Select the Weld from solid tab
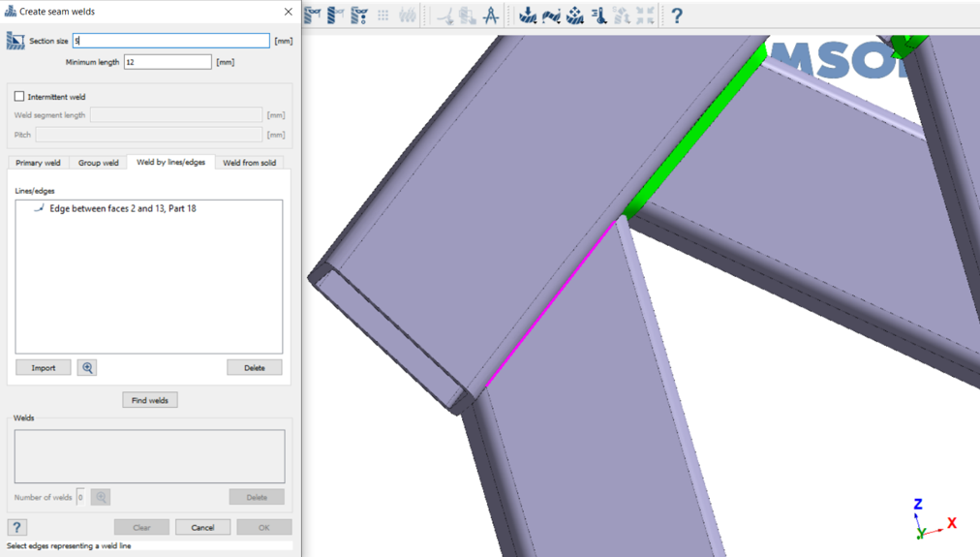980x557 pixels. 249,163
